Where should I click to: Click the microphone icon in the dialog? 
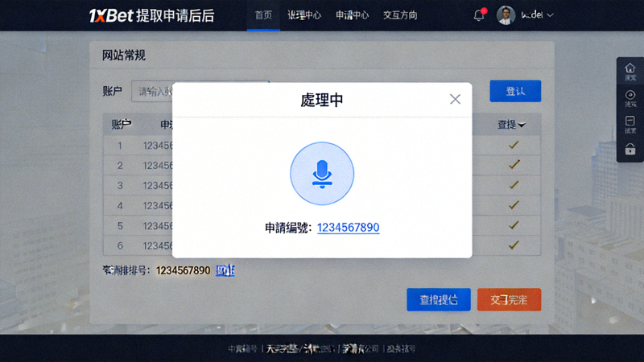322,174
